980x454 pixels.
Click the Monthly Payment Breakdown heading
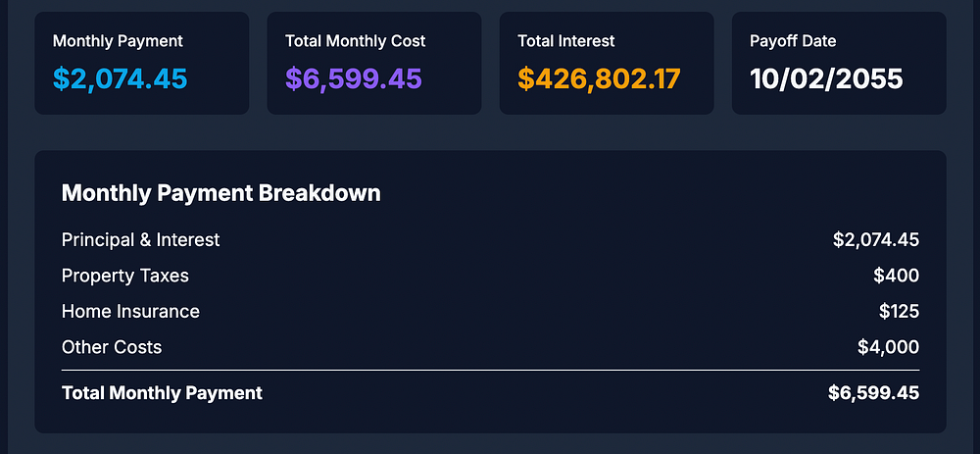click(220, 193)
